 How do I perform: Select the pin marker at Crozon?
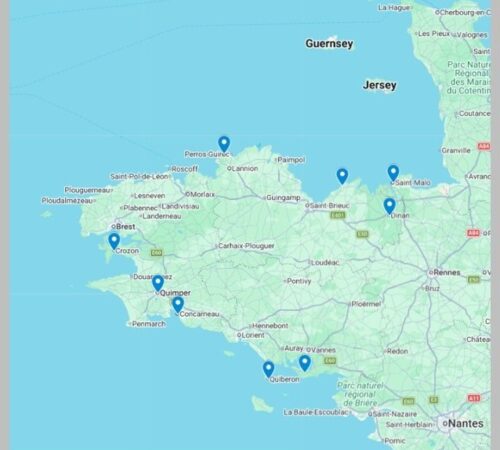point(114,242)
